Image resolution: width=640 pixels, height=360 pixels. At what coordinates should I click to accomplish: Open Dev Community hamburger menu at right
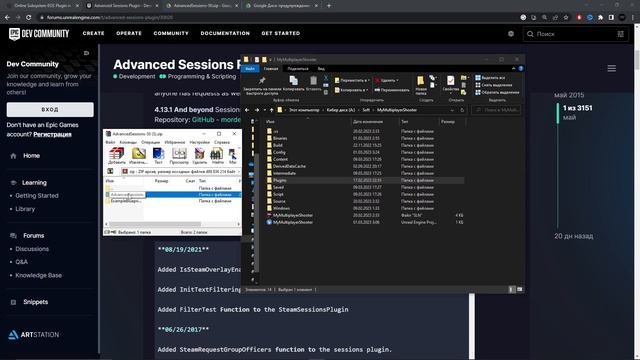pos(611,69)
